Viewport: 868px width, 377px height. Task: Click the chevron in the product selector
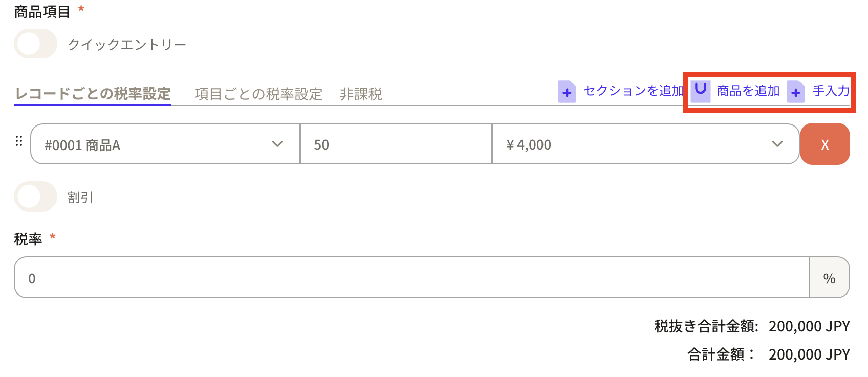277,144
